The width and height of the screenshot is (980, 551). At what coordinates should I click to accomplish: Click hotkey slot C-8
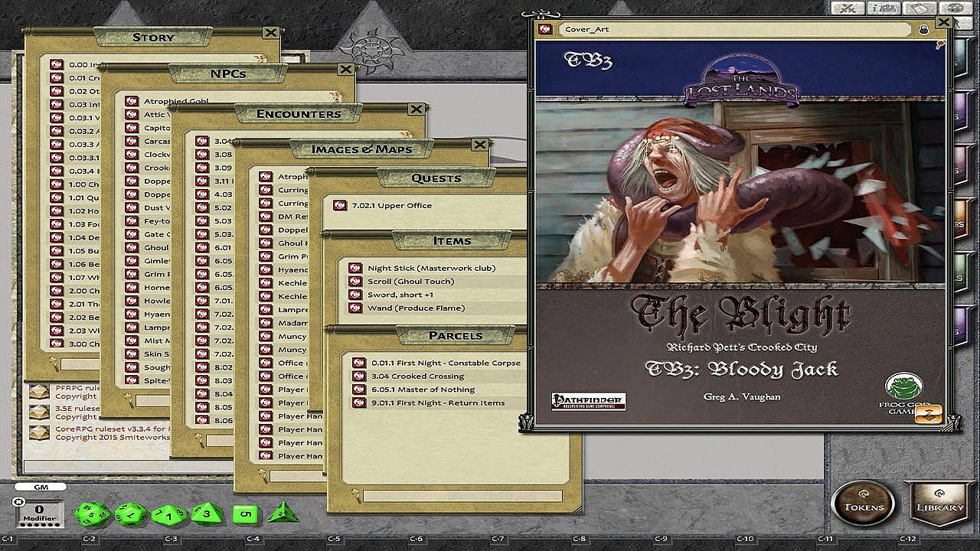[x=580, y=539]
